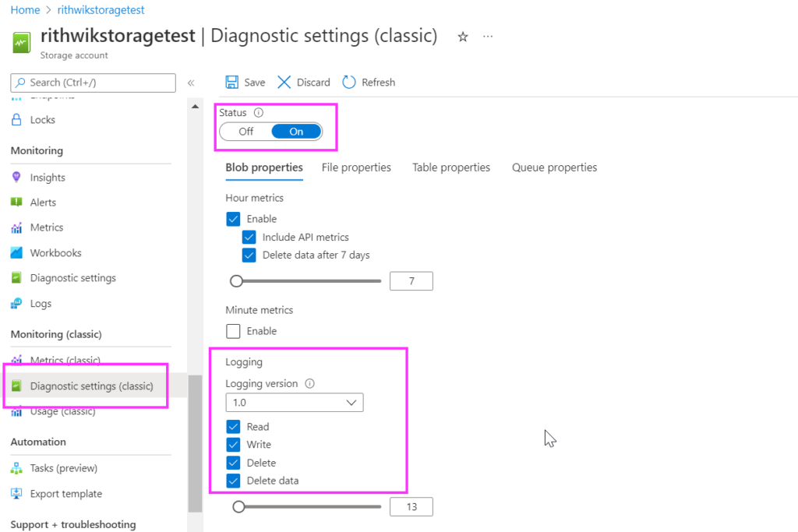
Task: Click the Metrics chart icon
Action: click(16, 227)
